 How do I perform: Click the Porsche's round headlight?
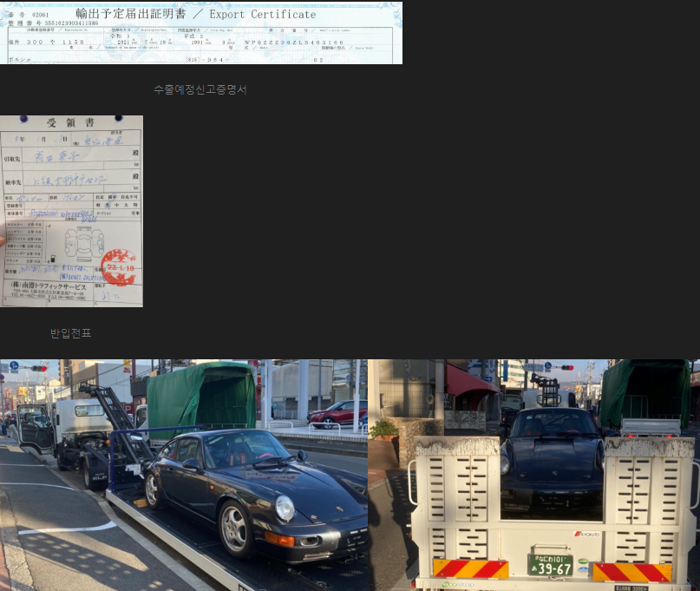(285, 509)
